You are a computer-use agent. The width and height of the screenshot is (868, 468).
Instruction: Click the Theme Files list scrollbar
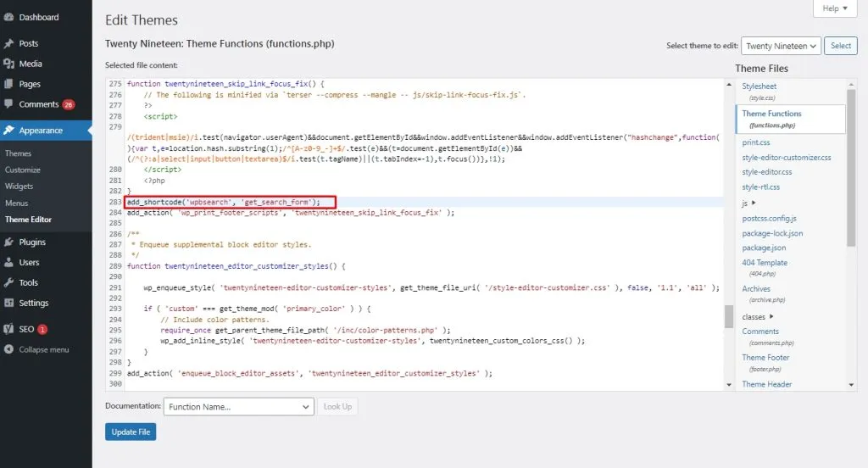(x=851, y=168)
